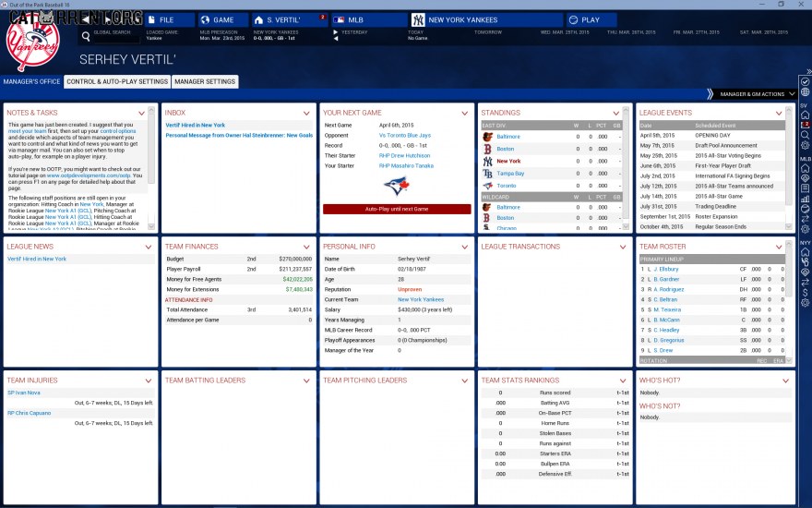Switch to Control & Auto-Play Settings tab
Viewport: 812px width, 508px height.
tap(117, 81)
